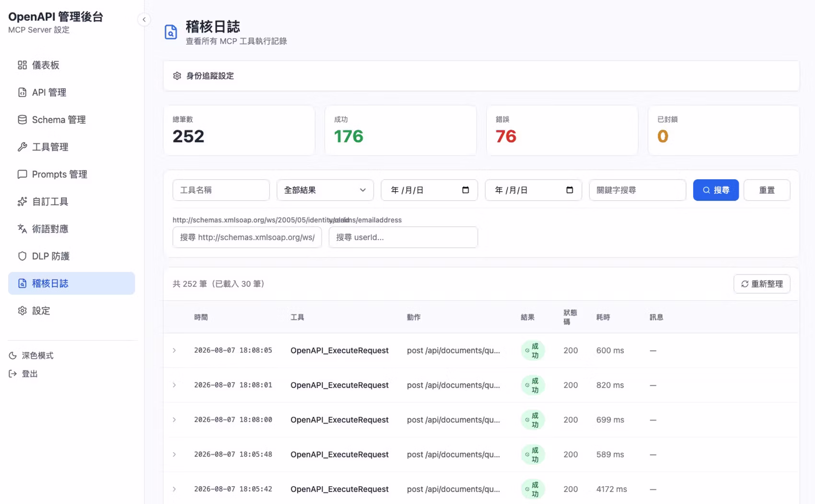The image size is (815, 504).
Task: Open 設定 in the sidebar
Action: tap(71, 311)
